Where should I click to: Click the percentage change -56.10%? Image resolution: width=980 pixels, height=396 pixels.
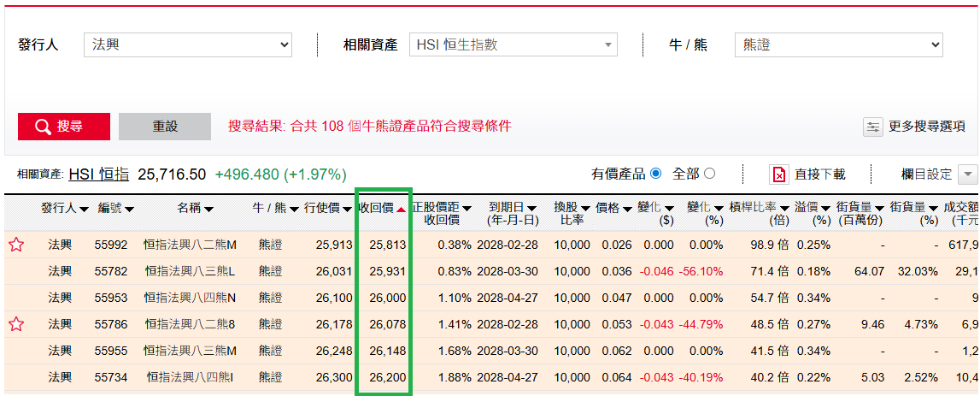(700, 271)
